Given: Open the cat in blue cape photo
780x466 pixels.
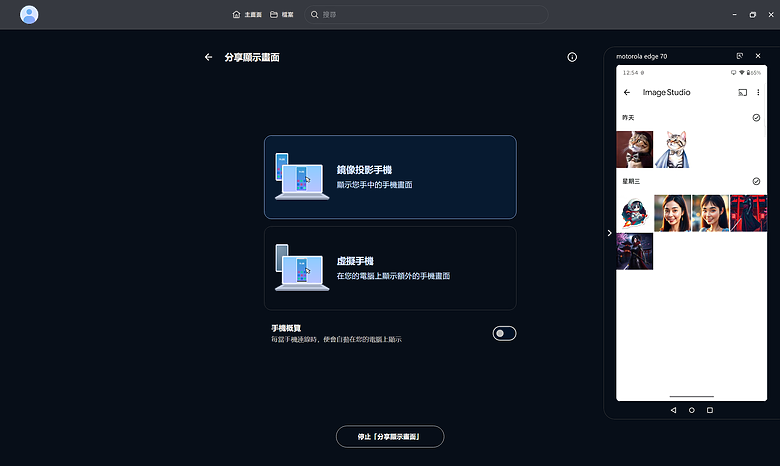Looking at the screenshot, I should click(x=673, y=149).
